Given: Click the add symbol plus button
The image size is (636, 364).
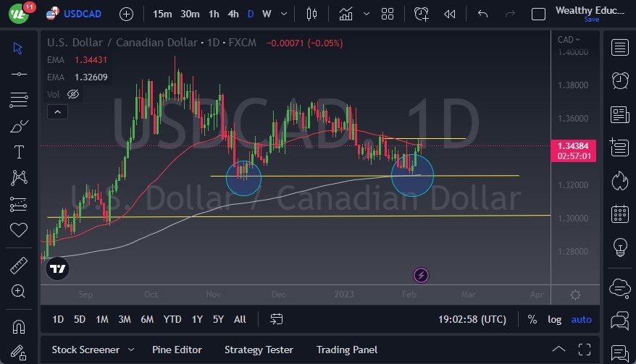Looking at the screenshot, I should [126, 14].
